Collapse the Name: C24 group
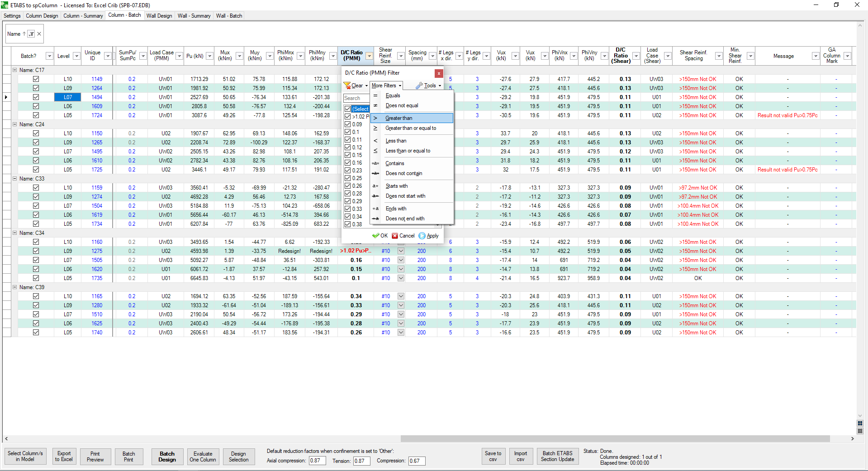 pyautogui.click(x=14, y=124)
